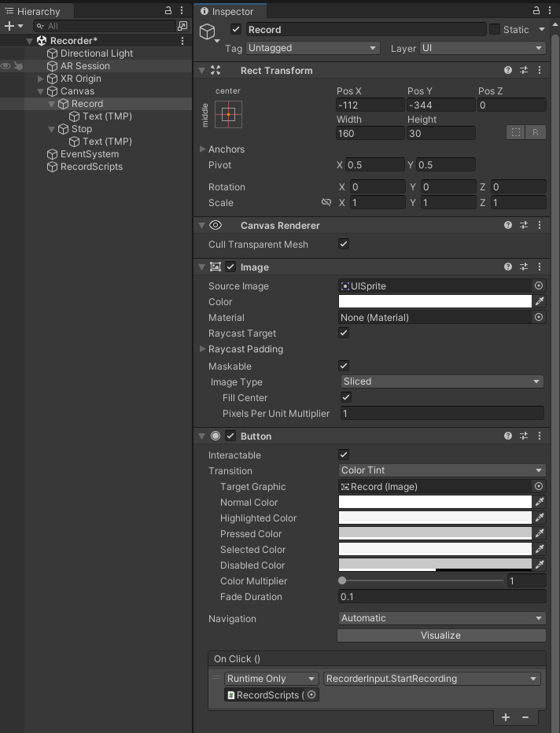
Task: Click the Source Image object picker circle
Action: coord(539,286)
